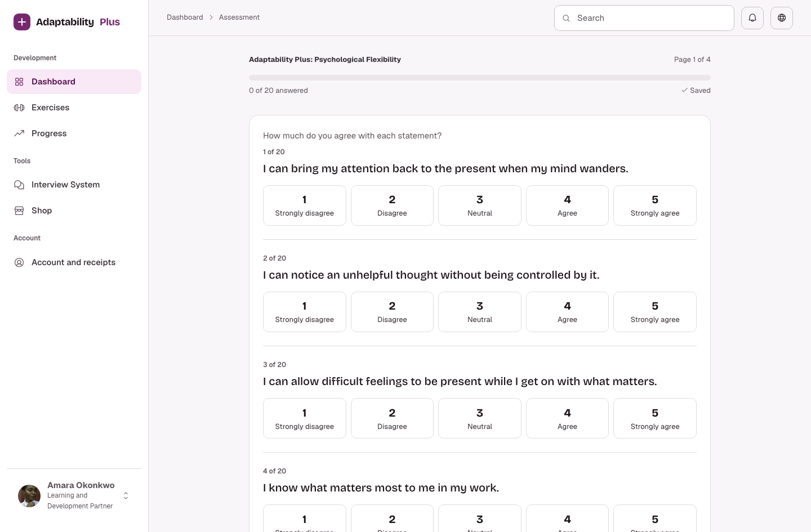Screen dimensions: 811x532
Task: Select 1 Strongly disagree for question 1
Action: click(x=305, y=205)
